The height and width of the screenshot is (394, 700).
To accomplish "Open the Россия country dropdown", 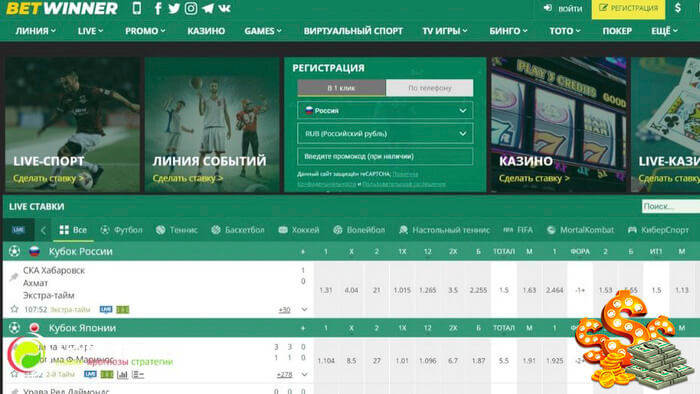I will point(385,110).
